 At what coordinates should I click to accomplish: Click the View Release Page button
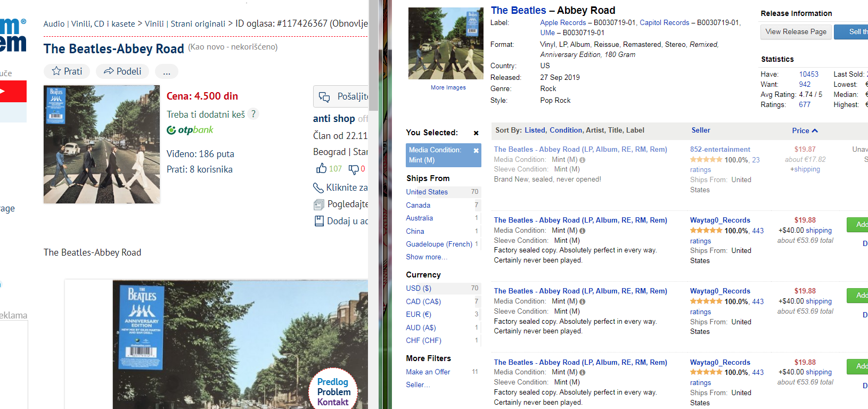tap(796, 32)
